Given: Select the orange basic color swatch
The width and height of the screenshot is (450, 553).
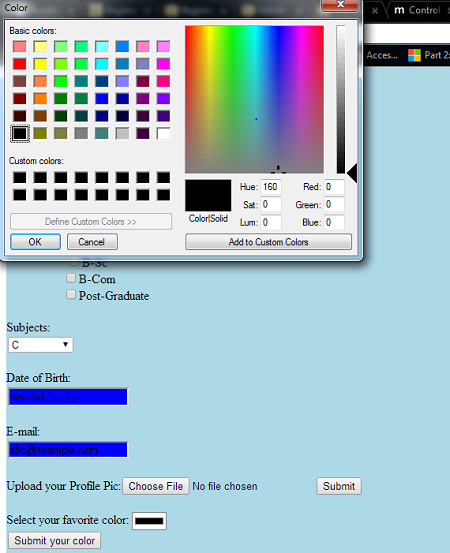Looking at the screenshot, I should [x=40, y=98].
